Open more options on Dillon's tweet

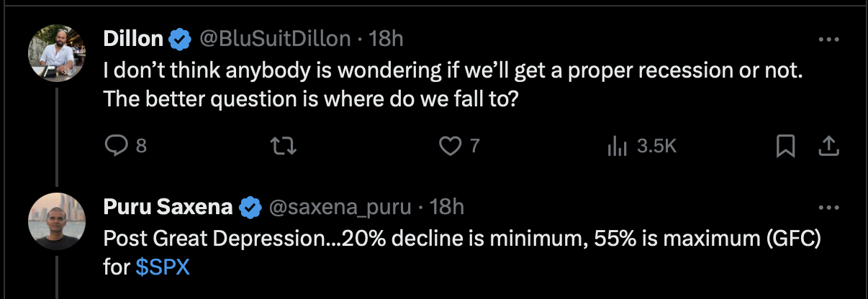[829, 40]
